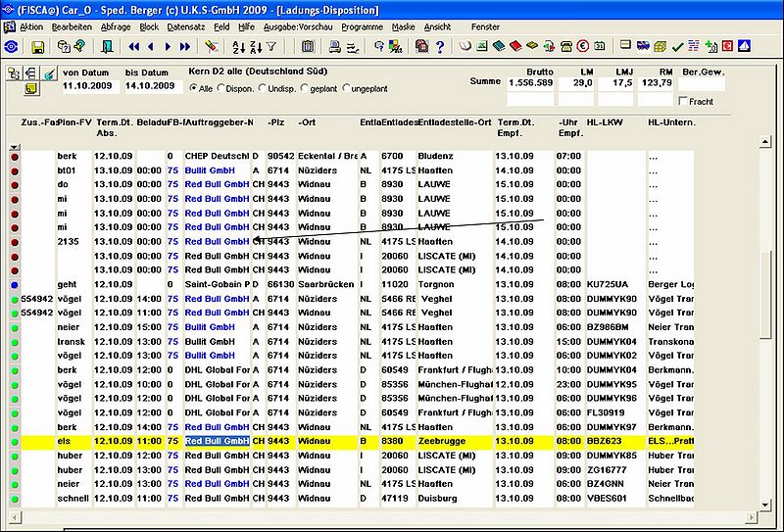Screen dimensions: 784x532
Task: Go to last record with double-right arrows
Action: [x=185, y=47]
